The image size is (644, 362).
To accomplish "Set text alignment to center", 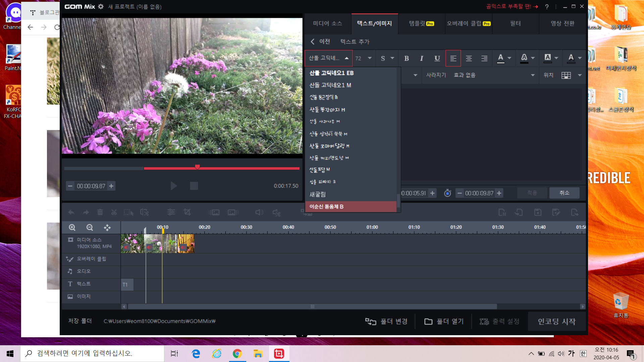I will point(469,58).
